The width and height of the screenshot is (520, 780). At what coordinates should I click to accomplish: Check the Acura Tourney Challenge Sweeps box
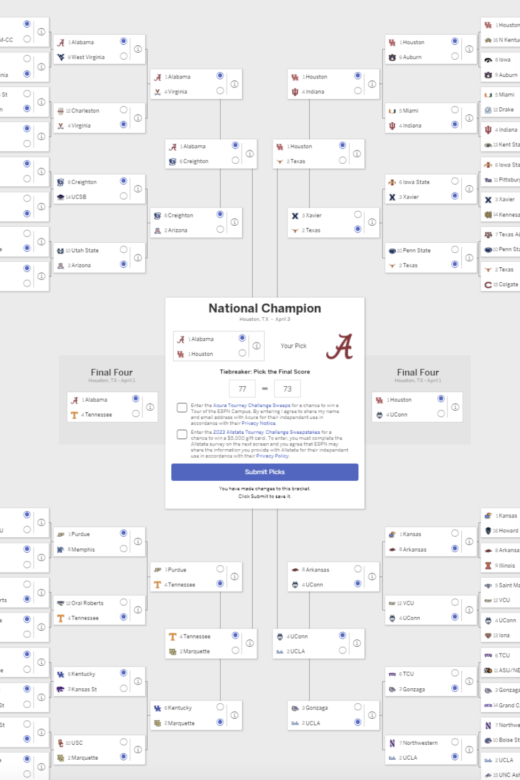coord(182,408)
